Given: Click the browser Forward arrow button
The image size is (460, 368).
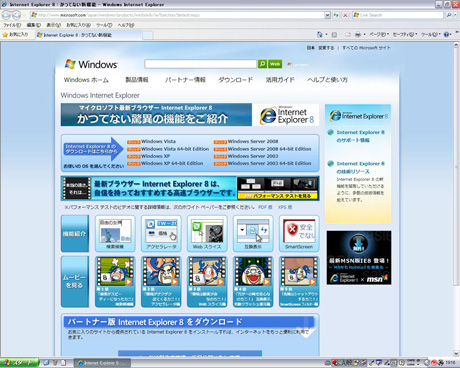Looking at the screenshot, I should (x=16, y=15).
